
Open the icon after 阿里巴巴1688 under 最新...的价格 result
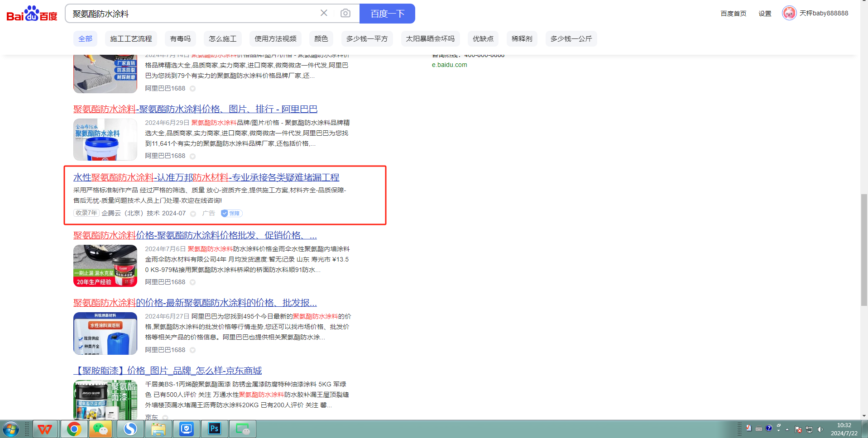(192, 350)
